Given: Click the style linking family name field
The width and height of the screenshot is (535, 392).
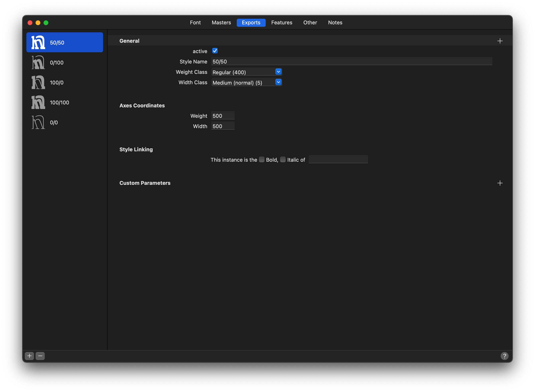Looking at the screenshot, I should [338, 159].
